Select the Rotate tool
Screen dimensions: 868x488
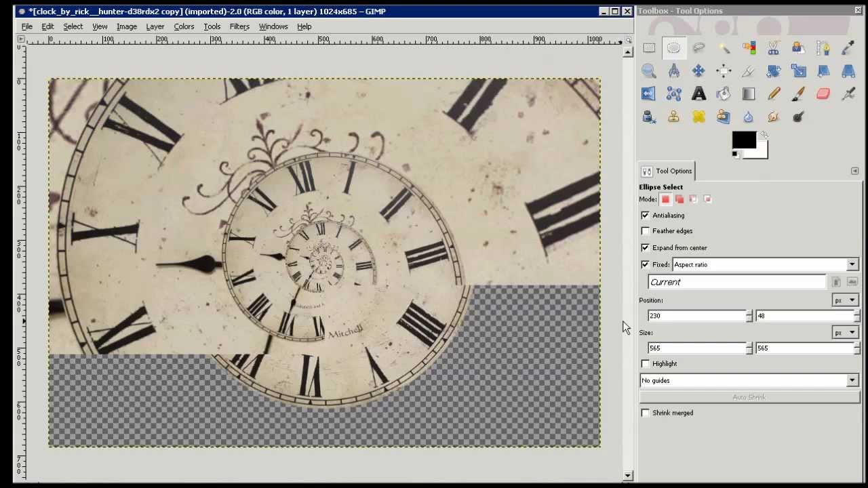click(x=773, y=70)
